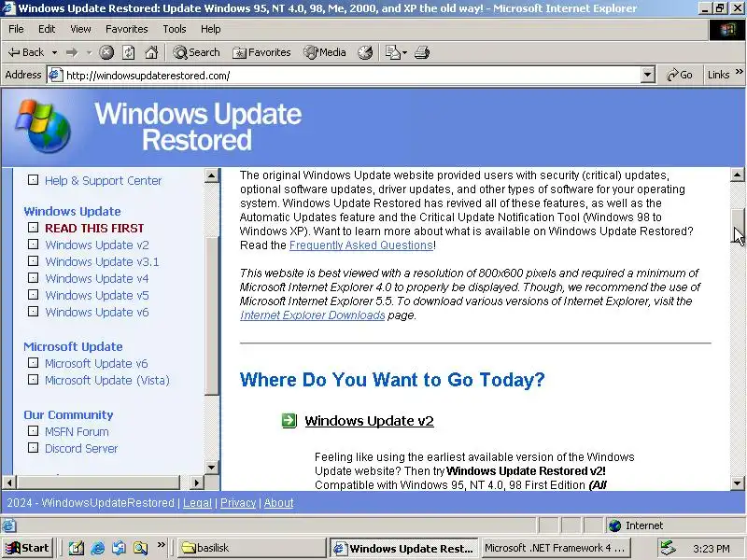Click the sidebar scroll down arrow
This screenshot has width=747, height=560.
tap(212, 468)
